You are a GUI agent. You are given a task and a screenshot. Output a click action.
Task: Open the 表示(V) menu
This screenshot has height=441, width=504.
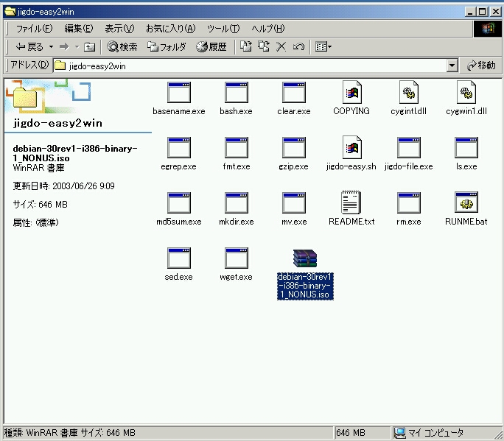pos(119,29)
